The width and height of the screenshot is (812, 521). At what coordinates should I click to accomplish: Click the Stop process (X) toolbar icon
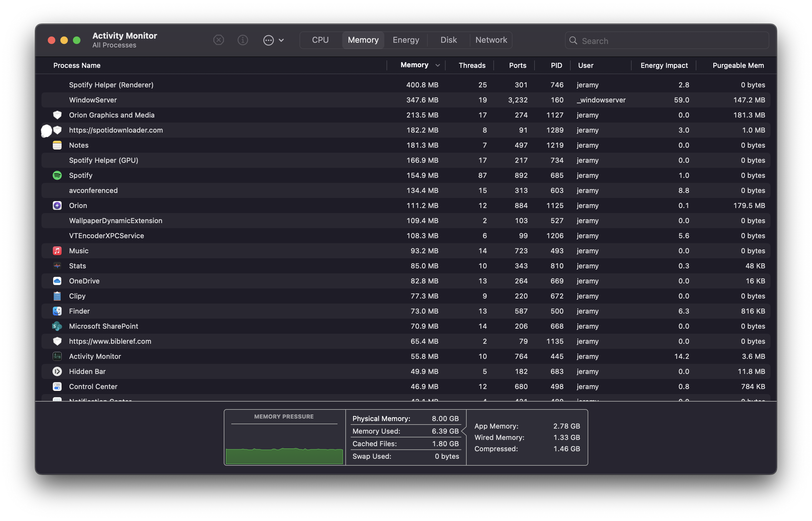pos(219,40)
